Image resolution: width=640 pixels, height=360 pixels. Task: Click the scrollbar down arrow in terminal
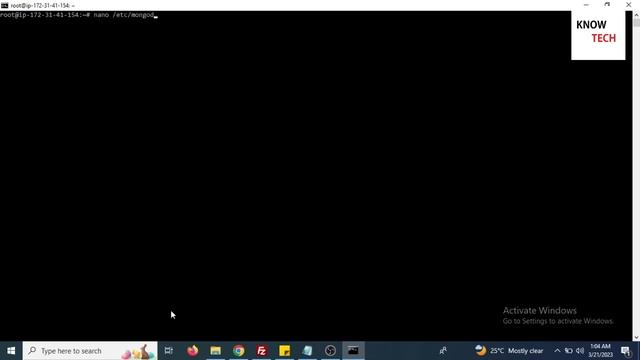[x=636, y=338]
